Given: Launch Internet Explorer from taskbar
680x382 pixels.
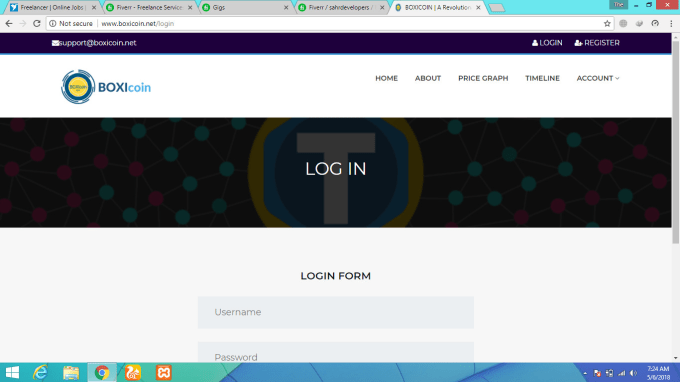Looking at the screenshot, I should tap(41, 372).
